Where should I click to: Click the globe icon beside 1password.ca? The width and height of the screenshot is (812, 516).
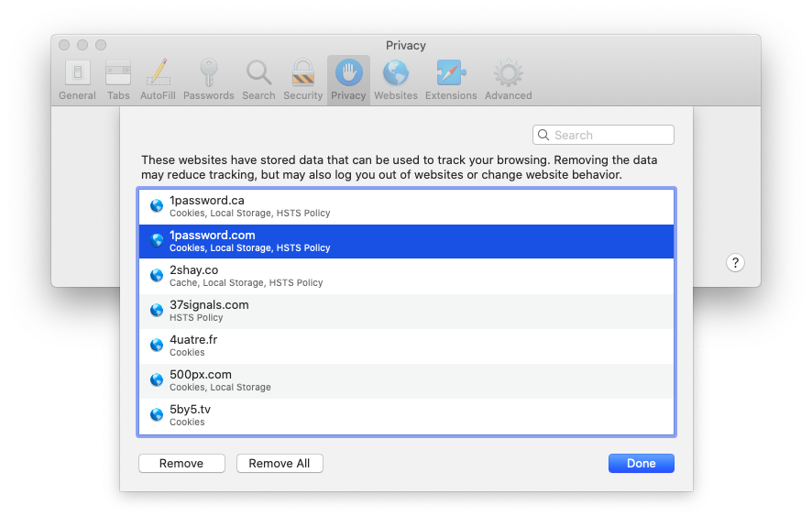(x=157, y=205)
